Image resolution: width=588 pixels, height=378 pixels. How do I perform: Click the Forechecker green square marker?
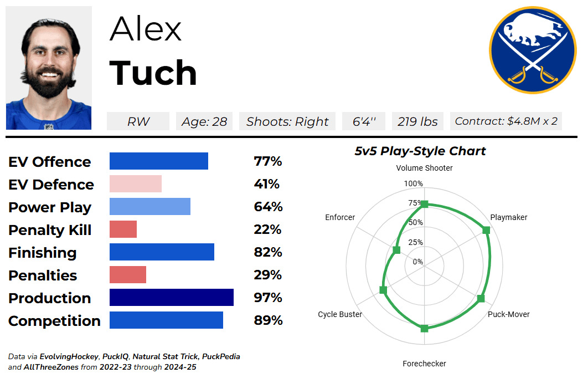point(424,329)
